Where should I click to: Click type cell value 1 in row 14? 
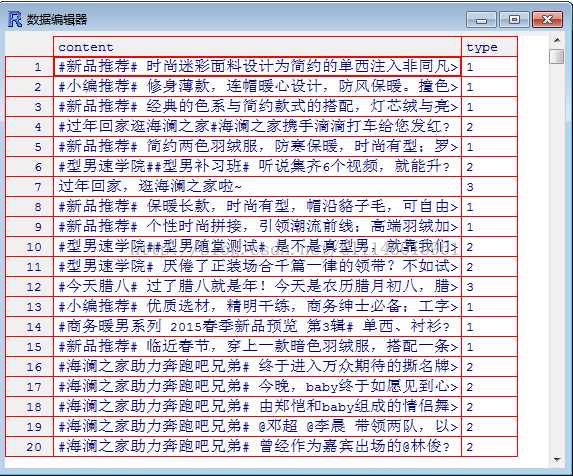tap(489, 327)
